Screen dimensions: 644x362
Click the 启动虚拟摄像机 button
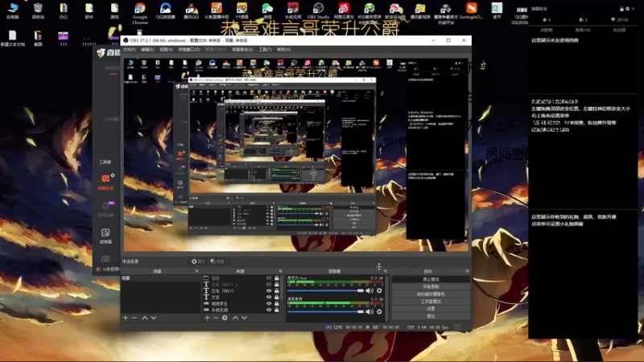[x=431, y=294]
